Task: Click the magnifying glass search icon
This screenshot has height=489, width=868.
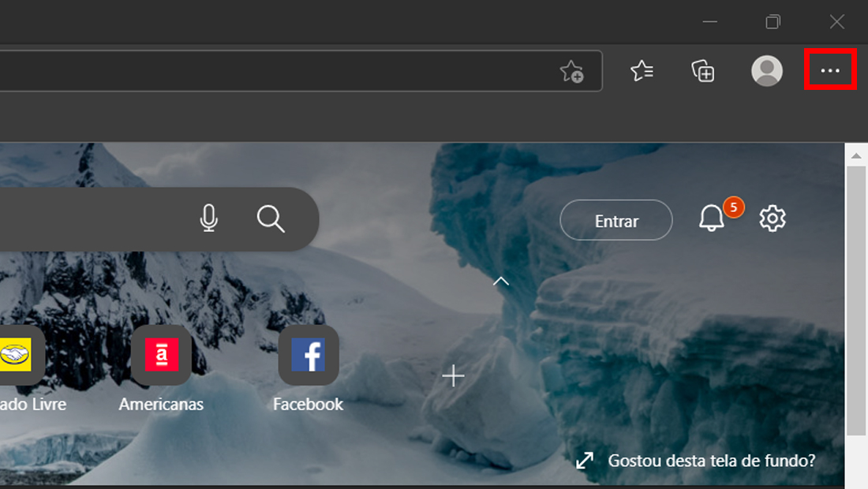Action: click(x=271, y=219)
